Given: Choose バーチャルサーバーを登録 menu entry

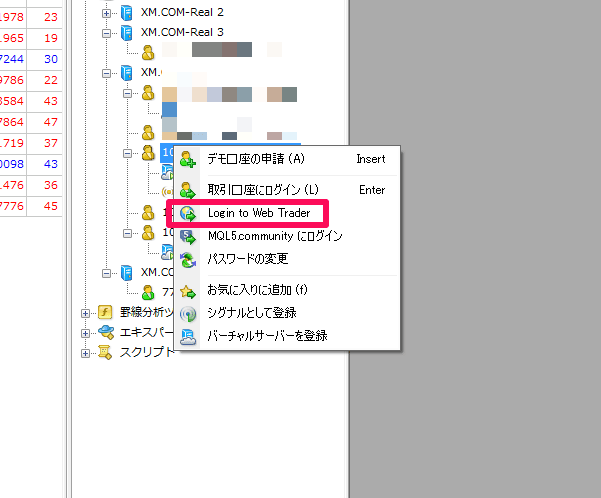Looking at the screenshot, I should tap(287, 336).
